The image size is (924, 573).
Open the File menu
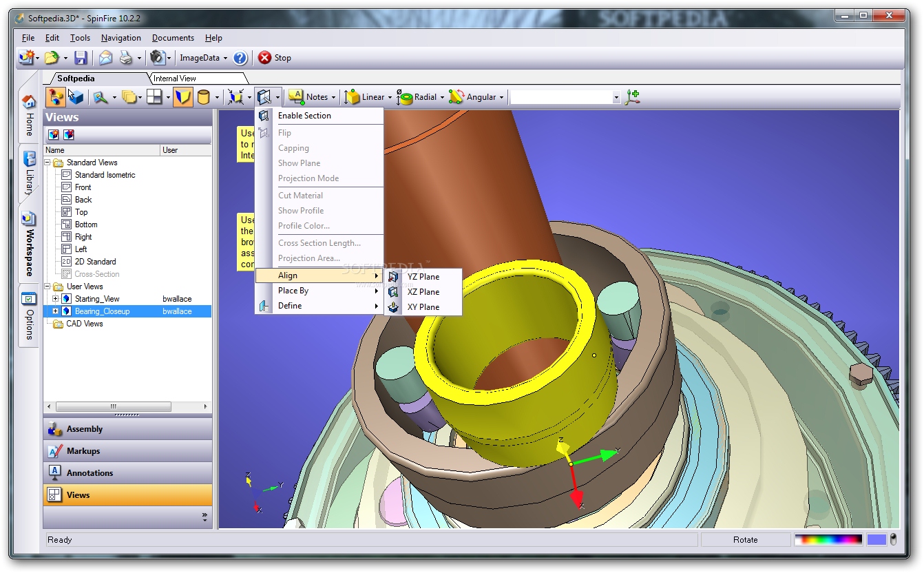28,38
